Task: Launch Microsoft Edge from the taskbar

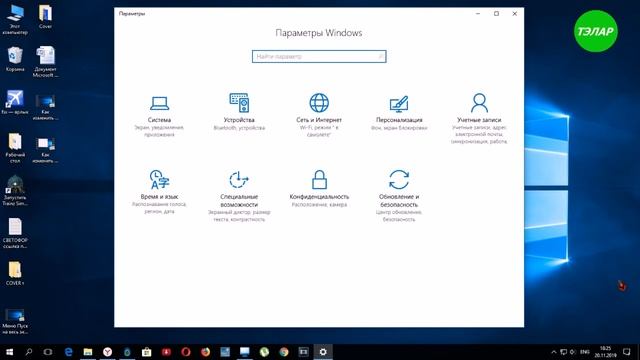Action: pos(68,352)
